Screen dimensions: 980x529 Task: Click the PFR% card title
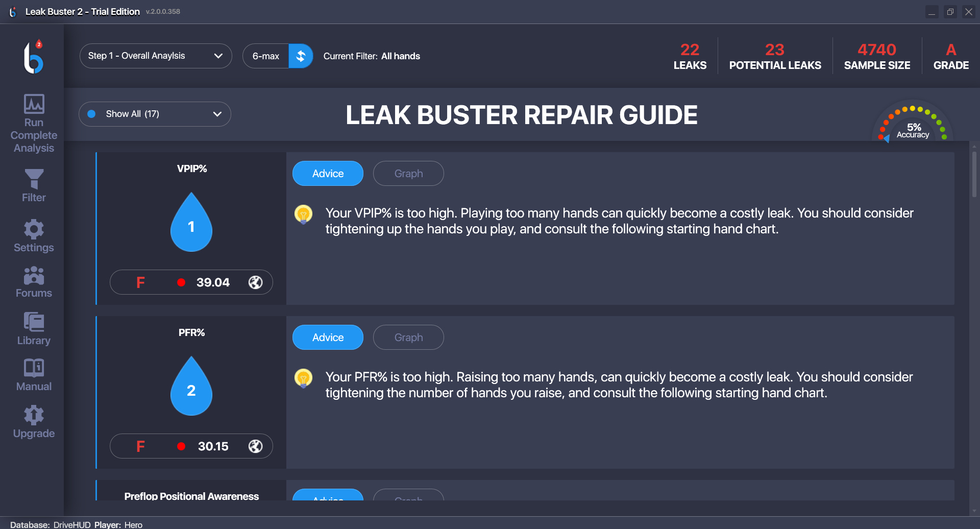(191, 332)
